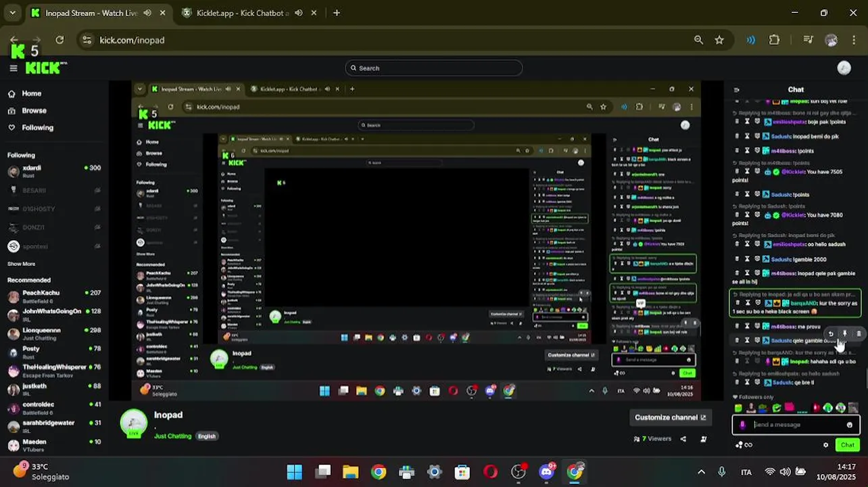This screenshot has width=868, height=487.
Task: Delete the hovered chat message
Action: [859, 333]
